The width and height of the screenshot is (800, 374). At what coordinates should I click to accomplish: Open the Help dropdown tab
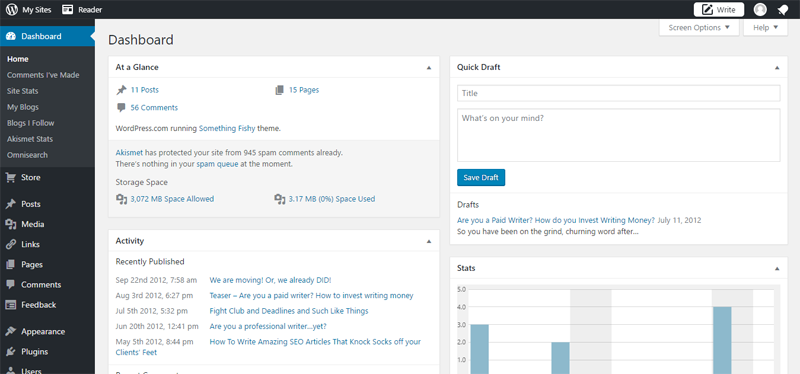[765, 28]
